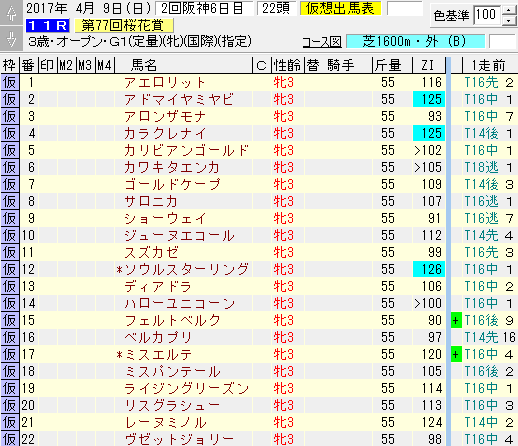518x446 pixels.
Task: Click the 色基準 input field showing 100
Action: click(487, 15)
